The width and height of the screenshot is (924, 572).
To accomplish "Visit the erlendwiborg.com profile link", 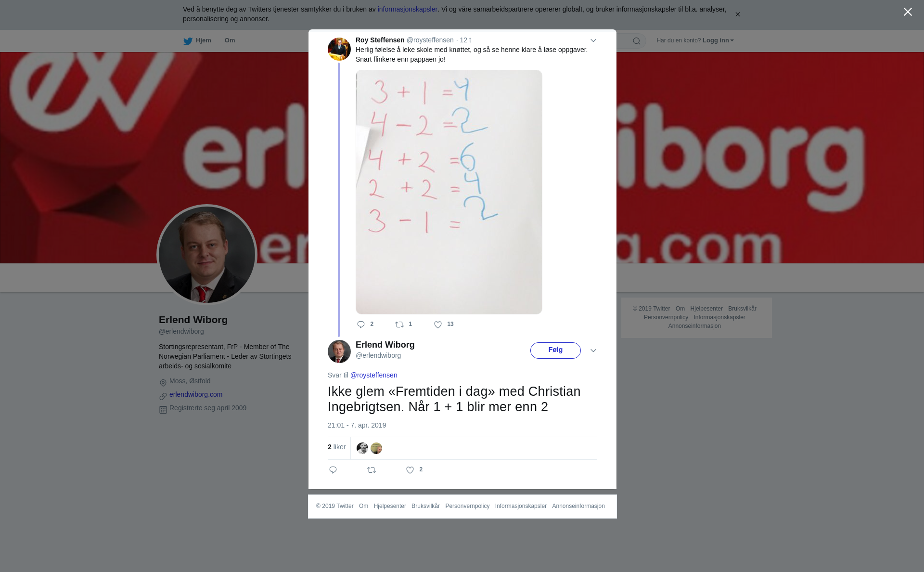I will [196, 394].
